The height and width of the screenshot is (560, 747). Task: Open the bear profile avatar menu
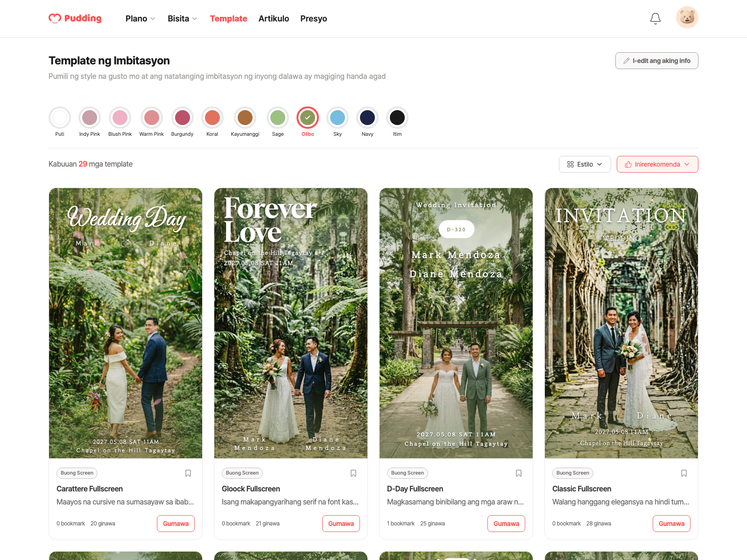(x=687, y=18)
